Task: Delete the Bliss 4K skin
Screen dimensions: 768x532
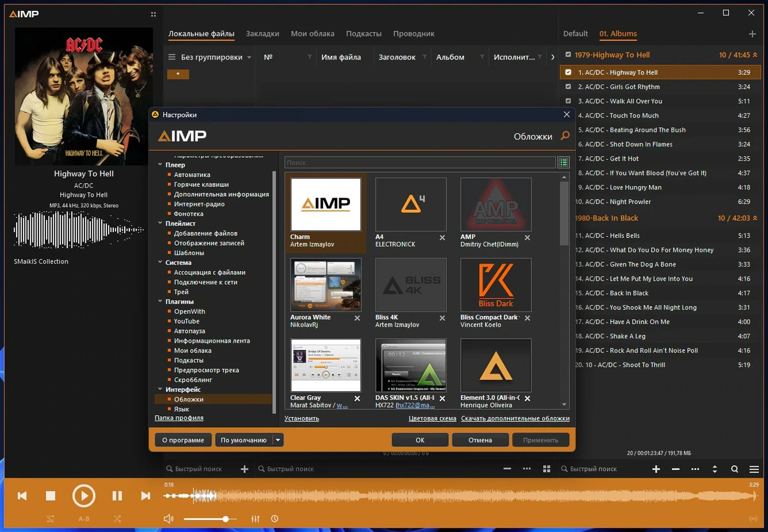Action: pos(442,318)
